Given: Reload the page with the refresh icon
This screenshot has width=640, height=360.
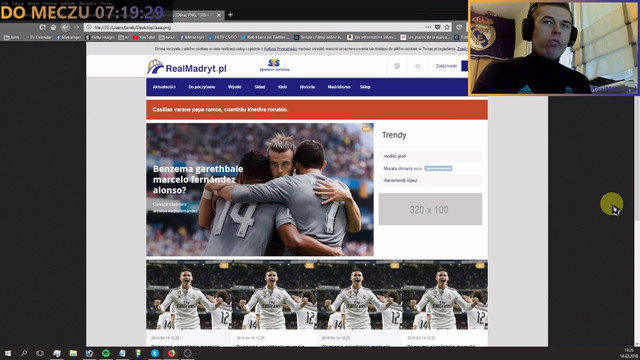Looking at the screenshot, I should pyautogui.click(x=459, y=27).
